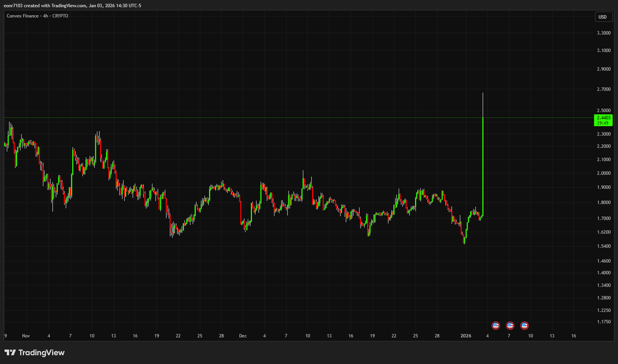Click the 1.6200 price axis label
The image size is (618, 364).
604,232
